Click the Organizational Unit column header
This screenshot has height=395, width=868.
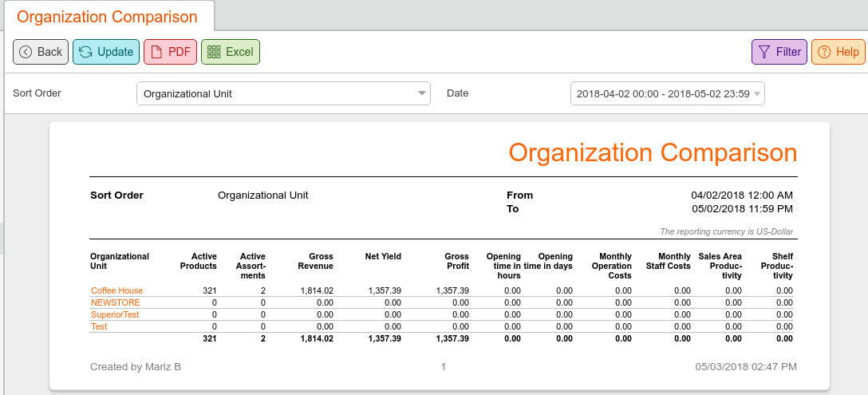point(120,261)
